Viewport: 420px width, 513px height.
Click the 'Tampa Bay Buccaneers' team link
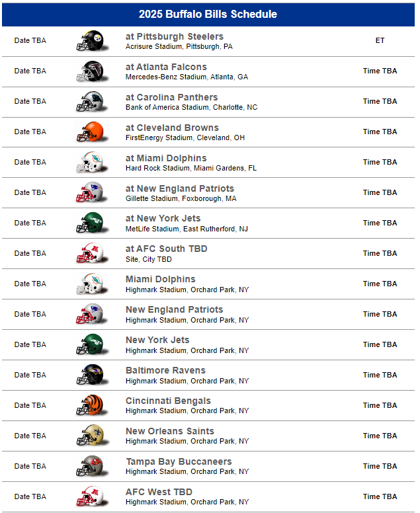pos(179,461)
